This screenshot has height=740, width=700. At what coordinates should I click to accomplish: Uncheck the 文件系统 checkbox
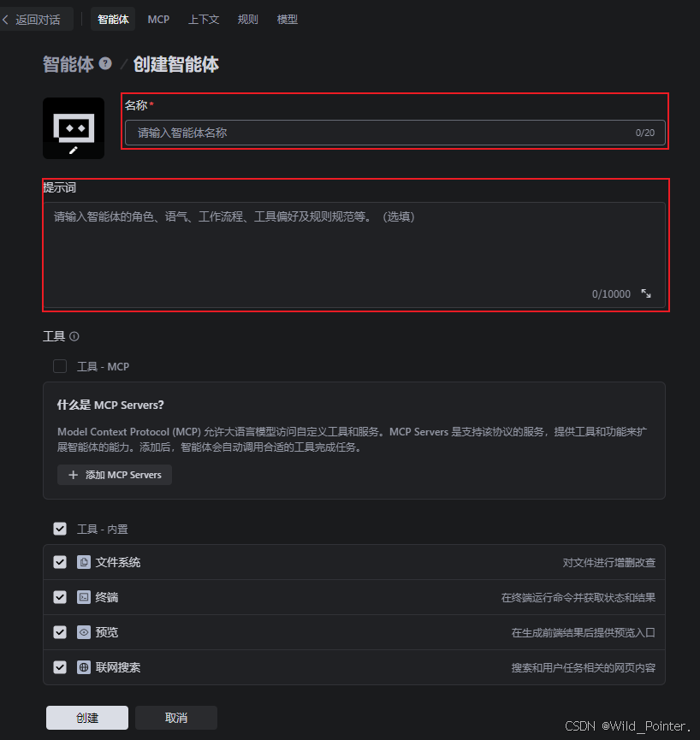[60, 562]
